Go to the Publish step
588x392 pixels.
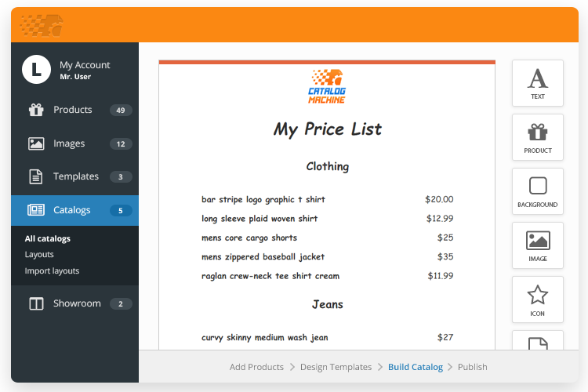coord(473,367)
